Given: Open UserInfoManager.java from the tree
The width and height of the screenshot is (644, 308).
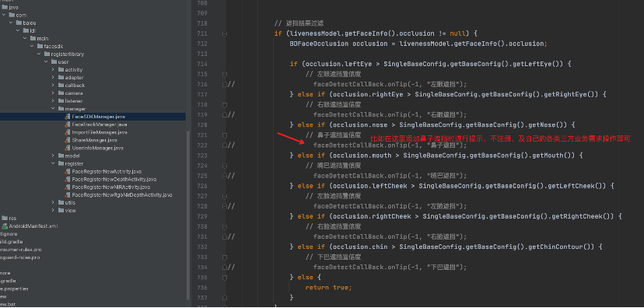Looking at the screenshot, I should pyautogui.click(x=97, y=148).
